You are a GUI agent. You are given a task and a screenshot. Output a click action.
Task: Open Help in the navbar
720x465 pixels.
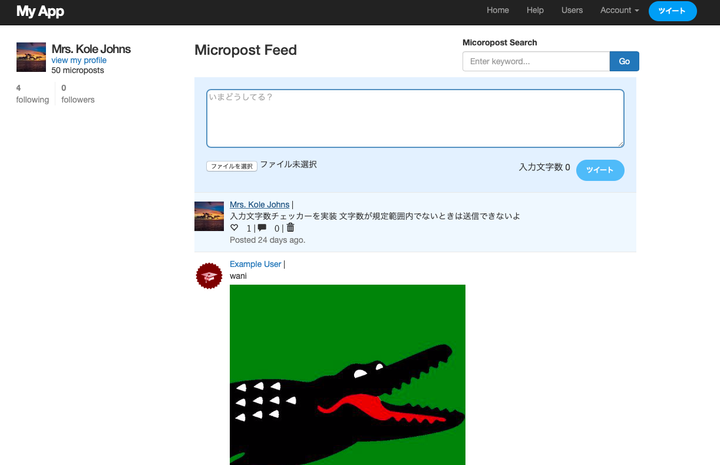535,10
